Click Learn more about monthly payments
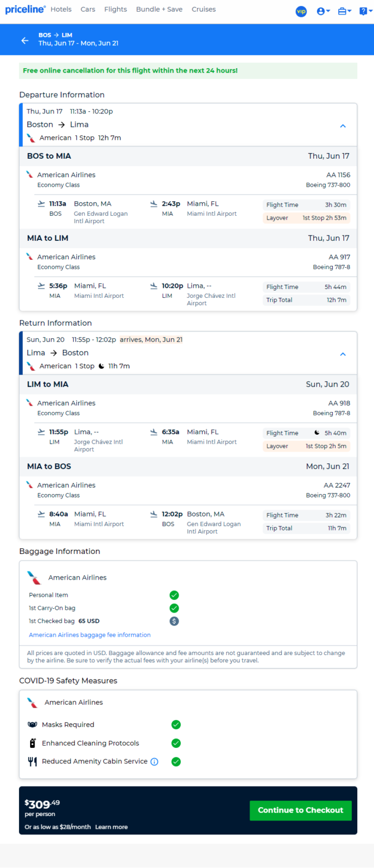 pos(111,827)
